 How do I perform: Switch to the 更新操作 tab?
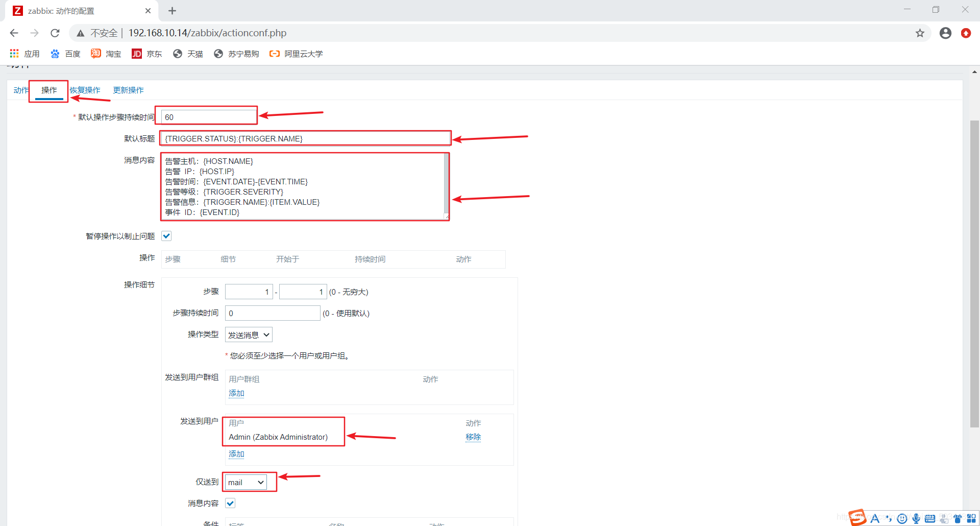tap(128, 90)
